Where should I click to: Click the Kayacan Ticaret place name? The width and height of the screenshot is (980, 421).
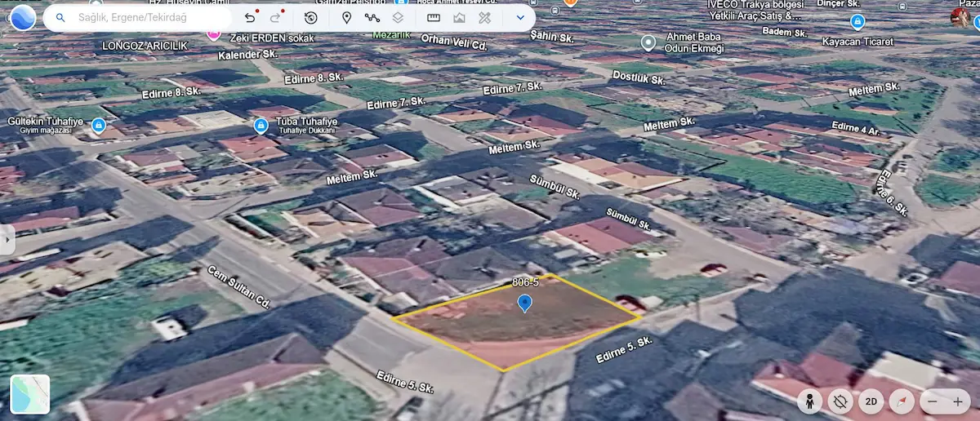click(857, 42)
